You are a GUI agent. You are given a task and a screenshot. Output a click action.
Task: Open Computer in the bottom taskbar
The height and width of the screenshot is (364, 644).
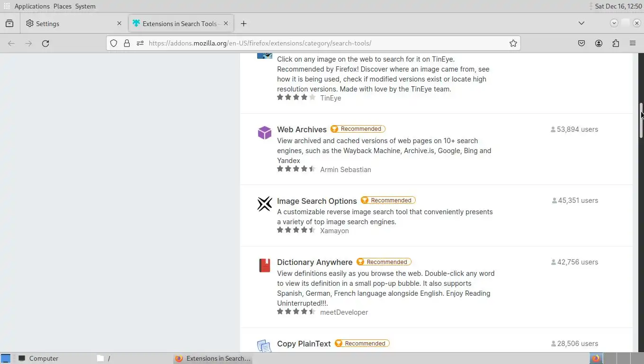point(38,358)
